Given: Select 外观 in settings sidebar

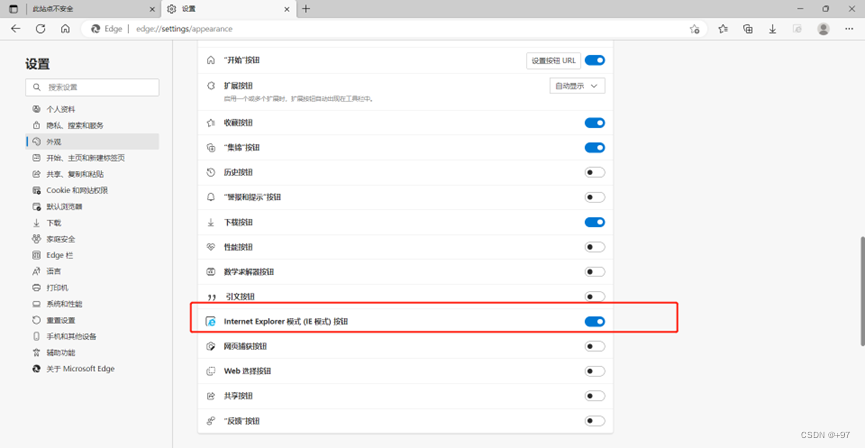Looking at the screenshot, I should coord(92,142).
